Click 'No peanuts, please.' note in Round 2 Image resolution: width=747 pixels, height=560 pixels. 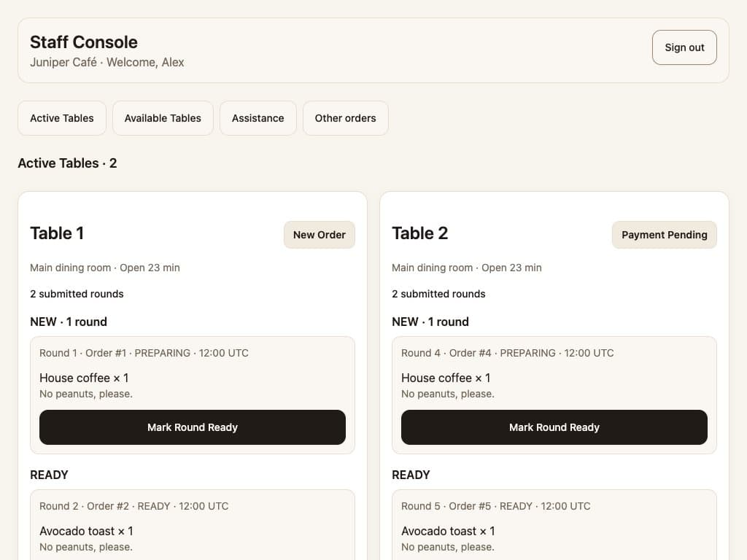pyautogui.click(x=86, y=547)
